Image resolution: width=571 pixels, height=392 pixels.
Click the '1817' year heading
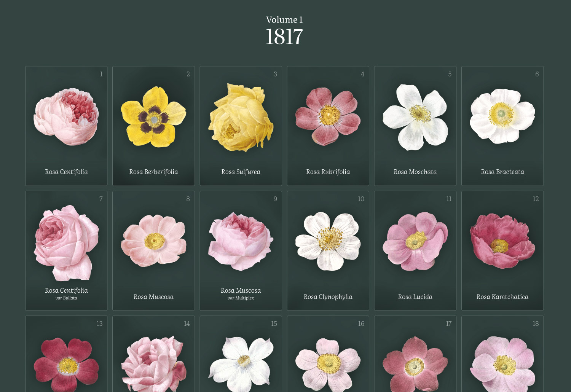pos(284,37)
